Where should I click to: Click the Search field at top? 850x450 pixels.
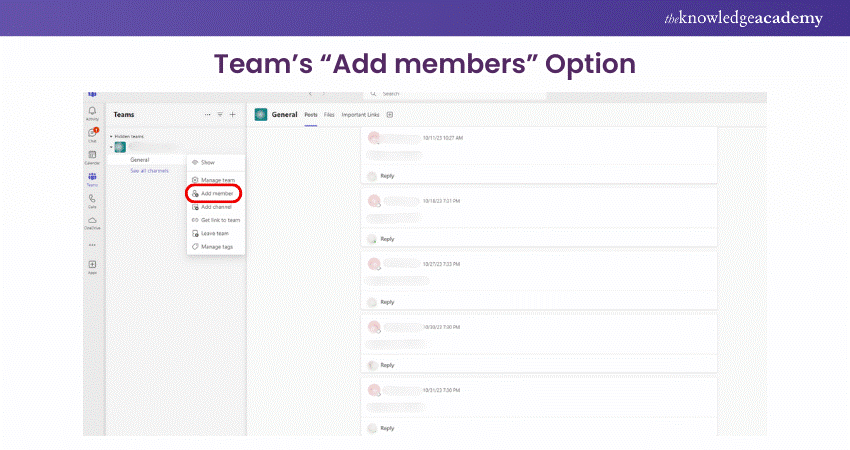pos(460,94)
